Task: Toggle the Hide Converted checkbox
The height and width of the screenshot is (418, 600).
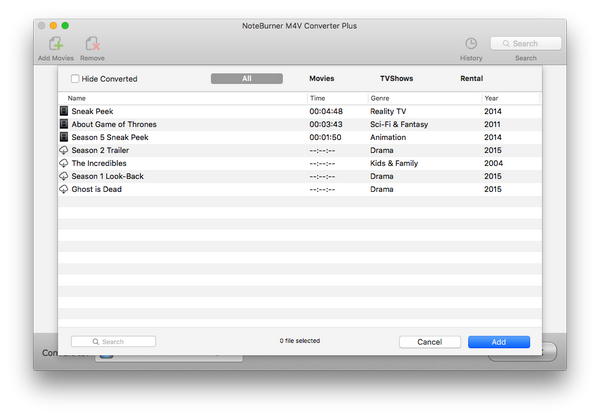Action: [x=75, y=78]
